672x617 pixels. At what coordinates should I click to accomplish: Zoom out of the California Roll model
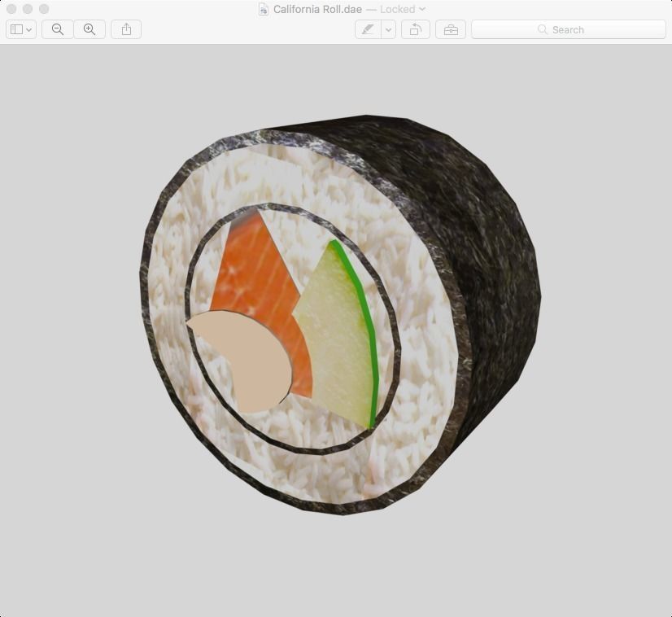pos(58,29)
